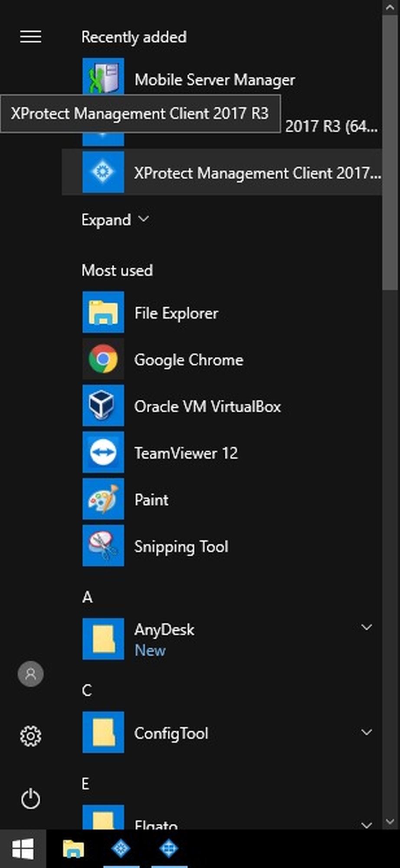
Task: Open the ConfigTool folder icon
Action: (x=103, y=732)
